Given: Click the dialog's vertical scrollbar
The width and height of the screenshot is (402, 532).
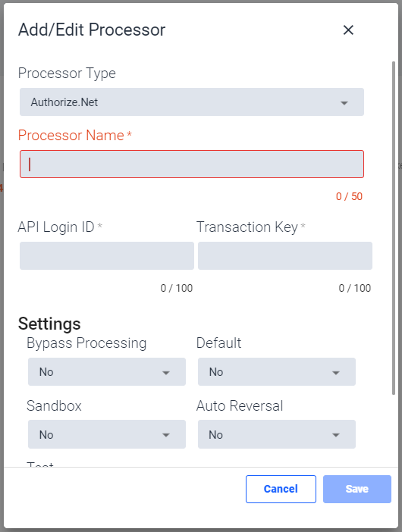Looking at the screenshot, I should [x=394, y=228].
